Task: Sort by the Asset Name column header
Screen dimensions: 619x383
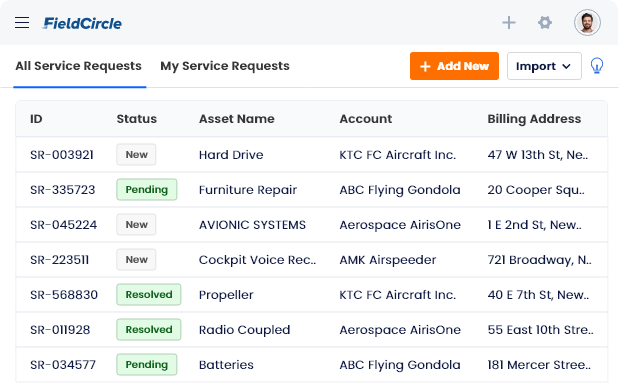Action: tap(236, 119)
